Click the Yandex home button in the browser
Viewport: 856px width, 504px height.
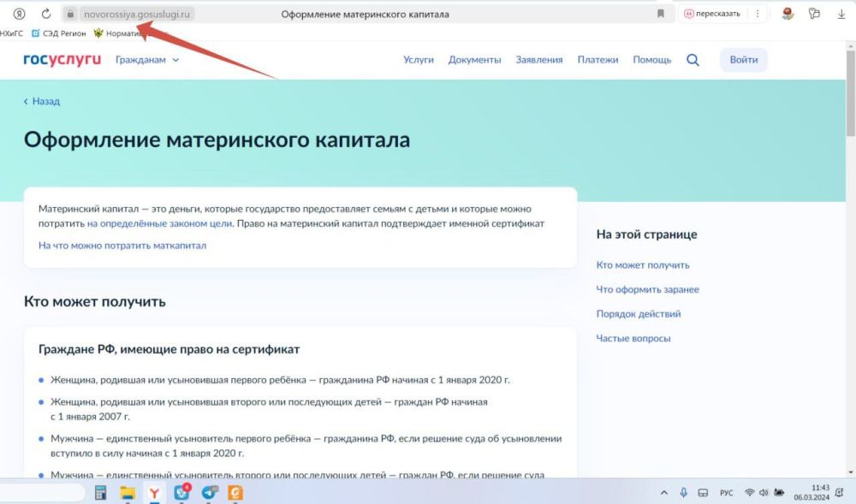(19, 14)
